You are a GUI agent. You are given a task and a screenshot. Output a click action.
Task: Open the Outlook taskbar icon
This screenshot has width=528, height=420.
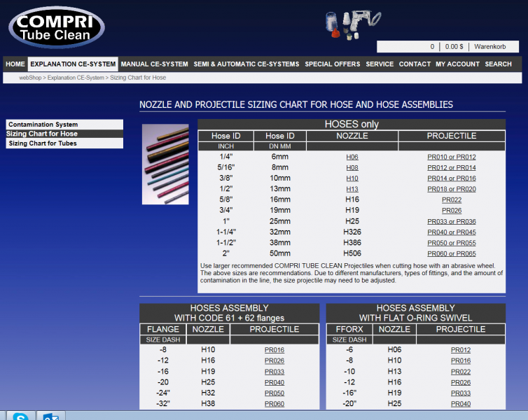tap(51, 416)
